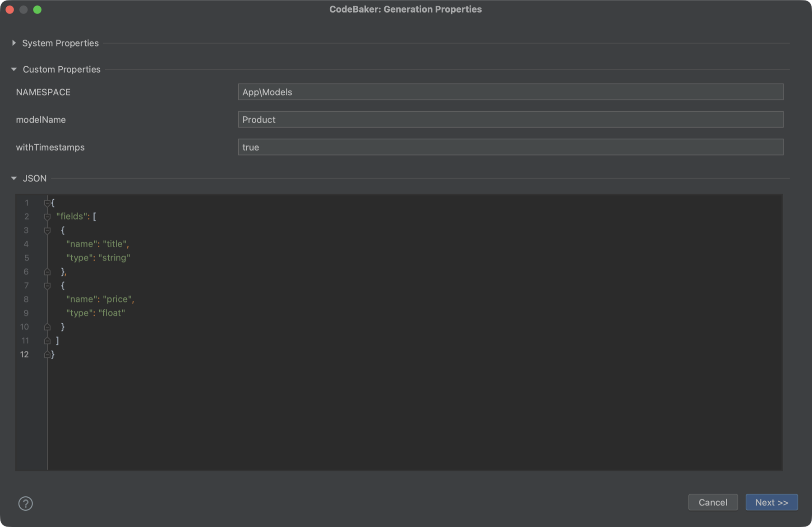Viewport: 812px width, 527px height.
Task: Open the help question mark icon
Action: (25, 503)
